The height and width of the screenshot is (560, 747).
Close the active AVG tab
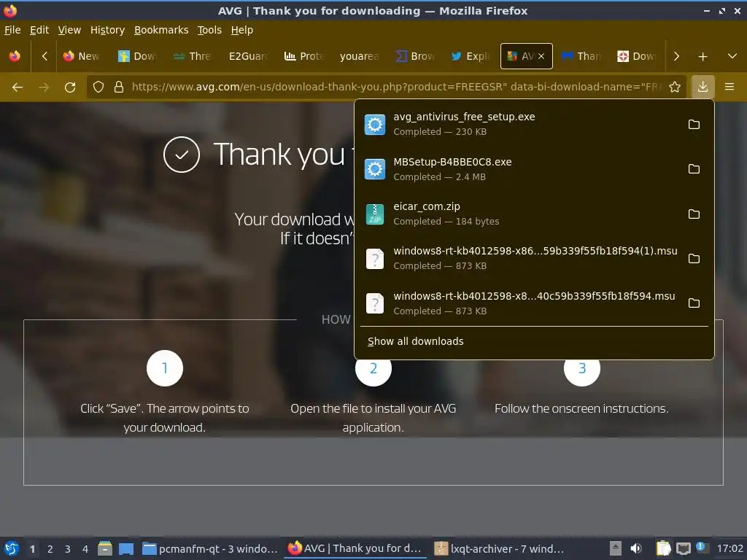coord(541,56)
